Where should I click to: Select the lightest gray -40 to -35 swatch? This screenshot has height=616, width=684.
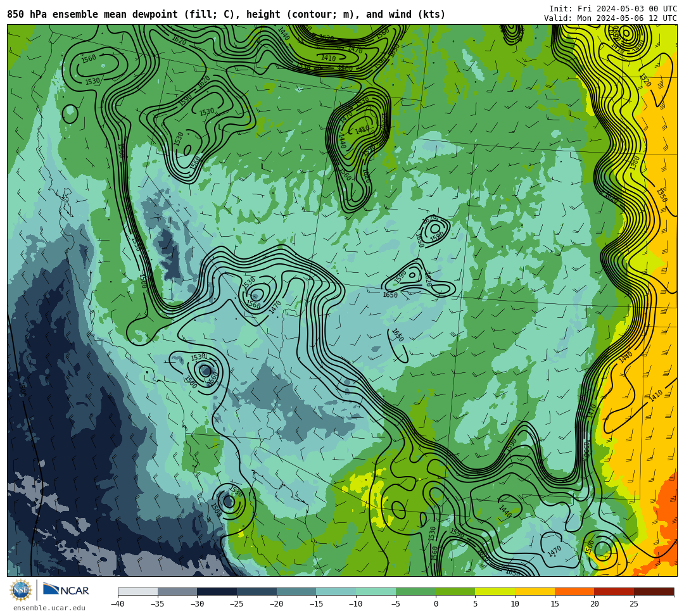[x=138, y=591]
